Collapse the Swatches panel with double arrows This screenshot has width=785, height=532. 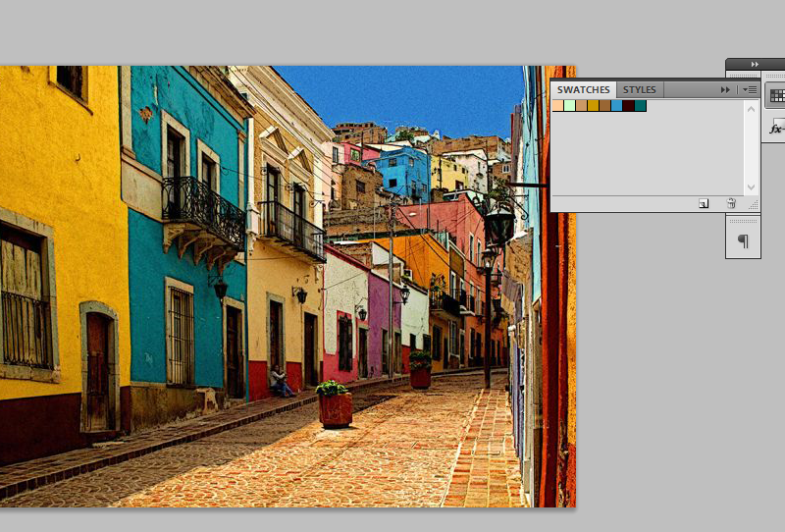pos(725,89)
